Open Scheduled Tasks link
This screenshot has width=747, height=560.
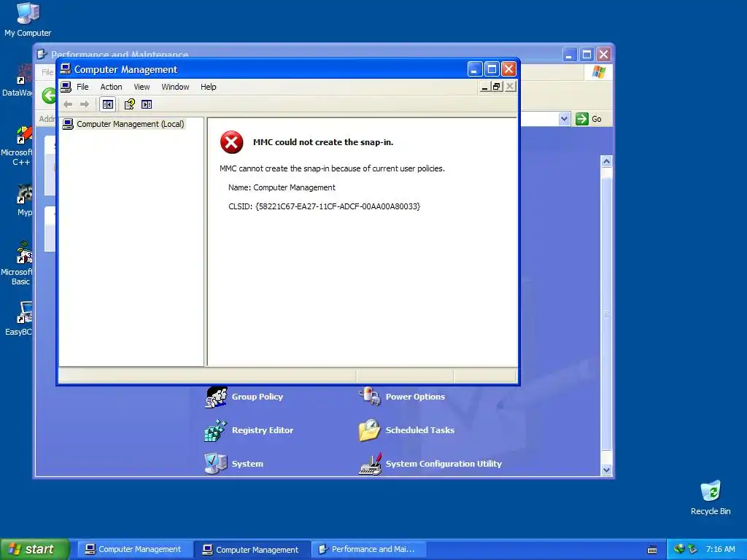[419, 430]
